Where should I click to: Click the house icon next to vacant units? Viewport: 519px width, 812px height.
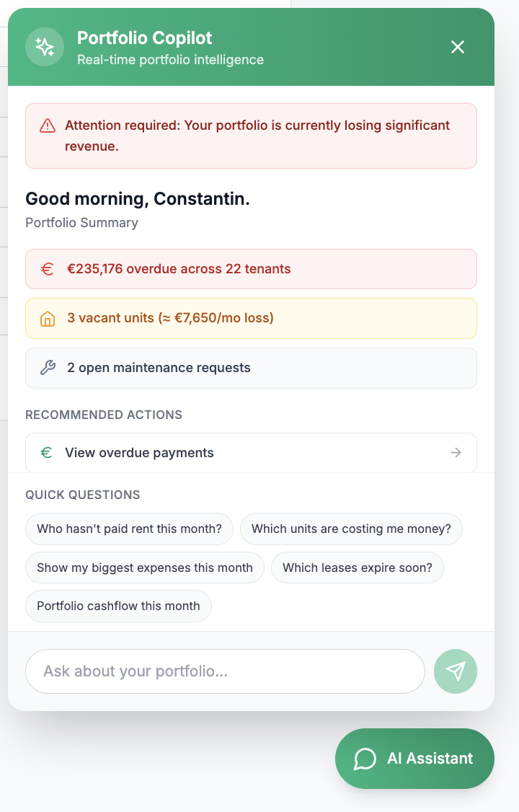click(x=47, y=318)
